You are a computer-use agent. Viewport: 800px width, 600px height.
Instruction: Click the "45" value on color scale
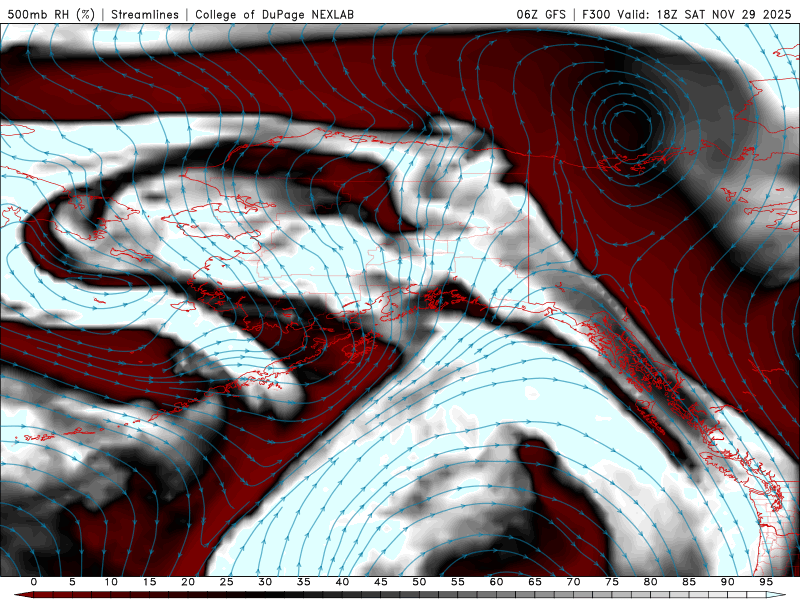(381, 582)
